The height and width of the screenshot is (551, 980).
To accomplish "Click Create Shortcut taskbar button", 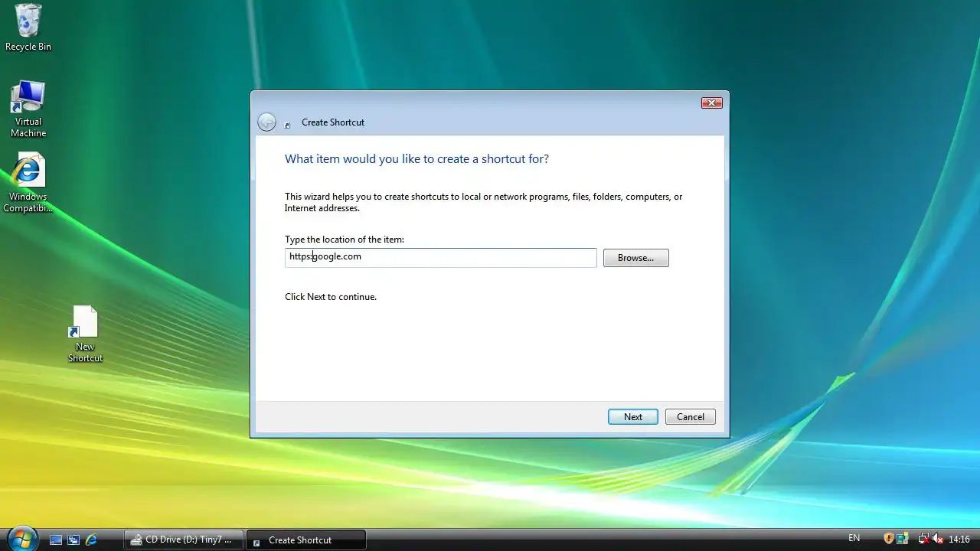I will [306, 540].
